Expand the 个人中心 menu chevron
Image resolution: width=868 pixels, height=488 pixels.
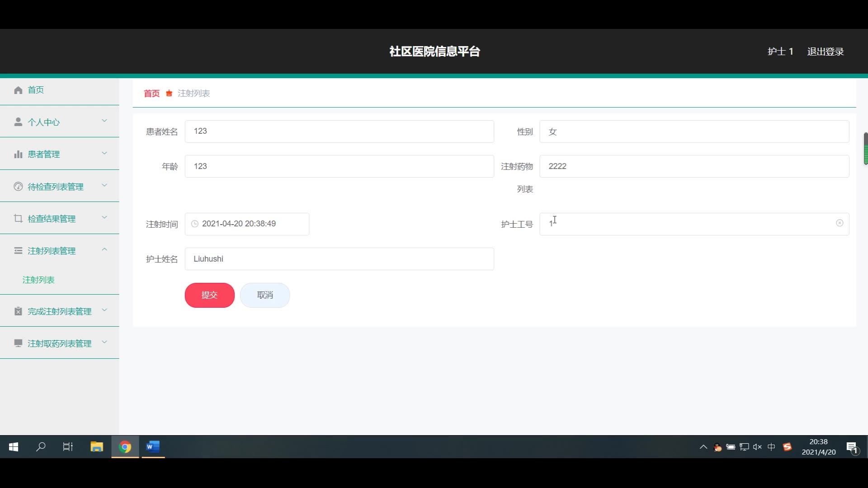(x=104, y=121)
